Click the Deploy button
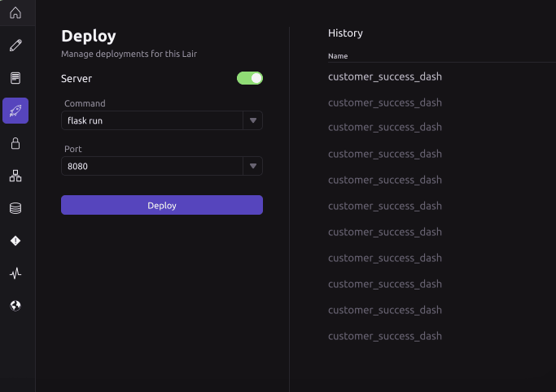Screen dimensions: 556x392 coord(162,205)
